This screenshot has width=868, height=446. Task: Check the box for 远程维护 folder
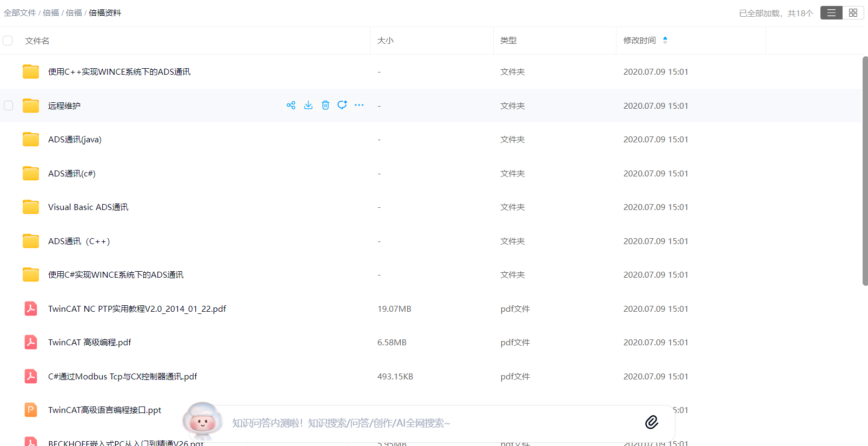point(9,106)
